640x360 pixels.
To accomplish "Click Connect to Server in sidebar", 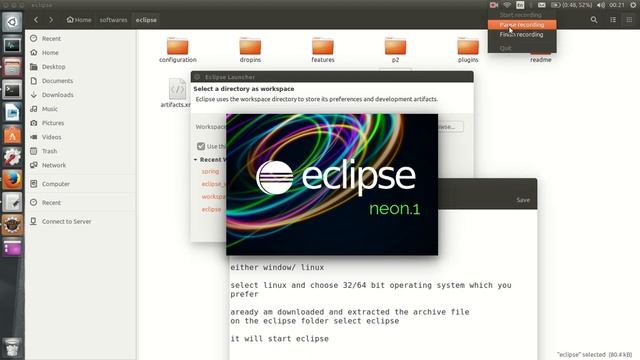I will [66, 222].
